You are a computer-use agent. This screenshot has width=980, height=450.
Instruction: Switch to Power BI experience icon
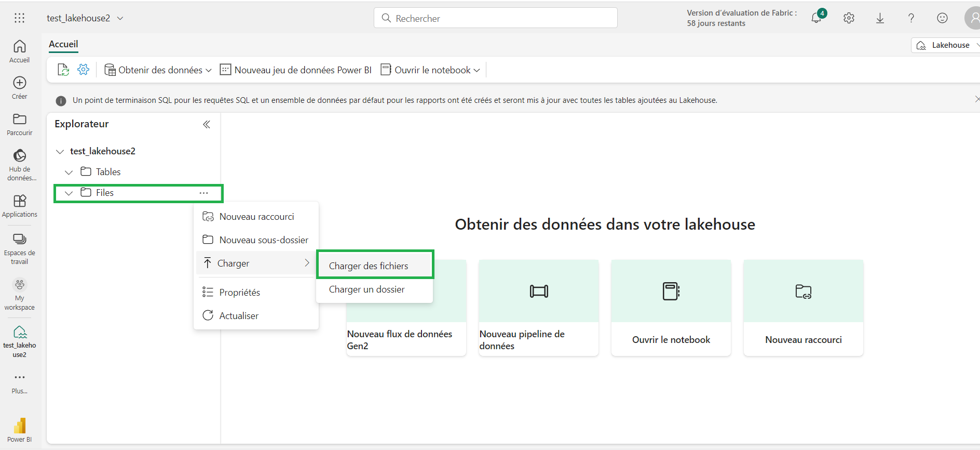pos(19,430)
